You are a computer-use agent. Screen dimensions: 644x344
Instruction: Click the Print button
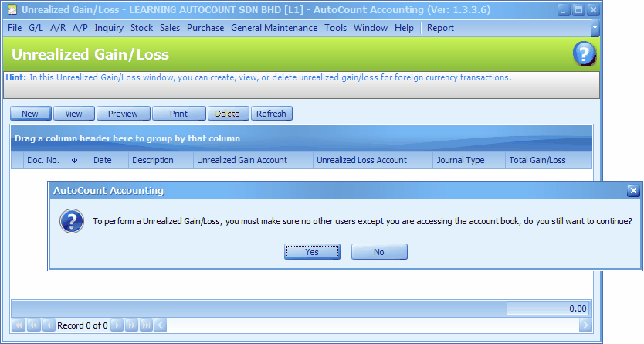178,114
